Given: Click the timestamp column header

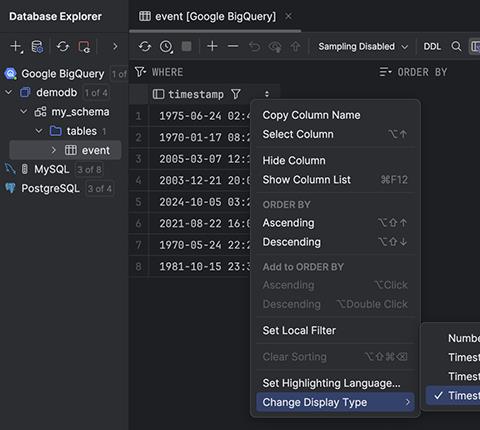Looking at the screenshot, I should [x=195, y=94].
